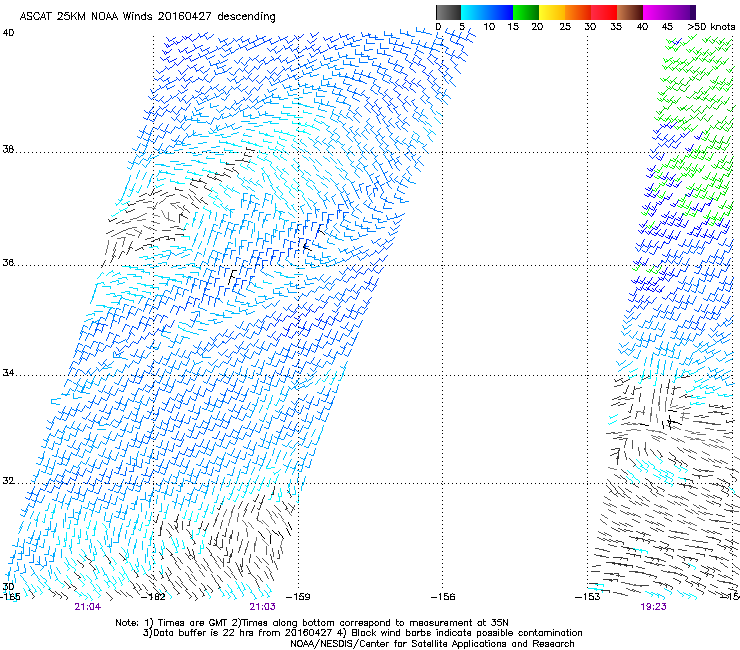This screenshot has width=740, height=650.
Task: Click the 'Times are GMT' note line
Action: click(x=312, y=623)
